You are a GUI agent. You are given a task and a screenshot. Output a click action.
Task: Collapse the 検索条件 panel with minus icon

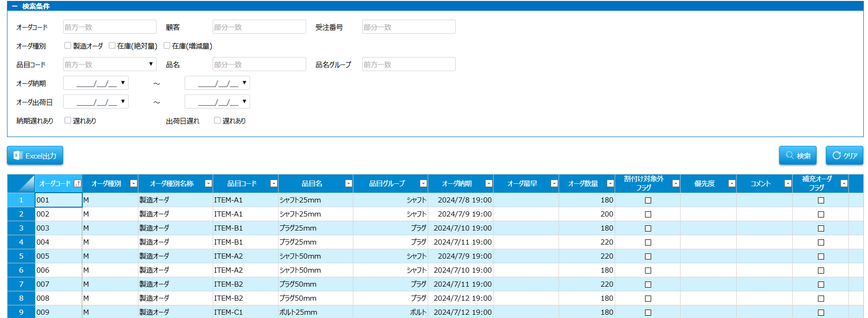[x=14, y=6]
